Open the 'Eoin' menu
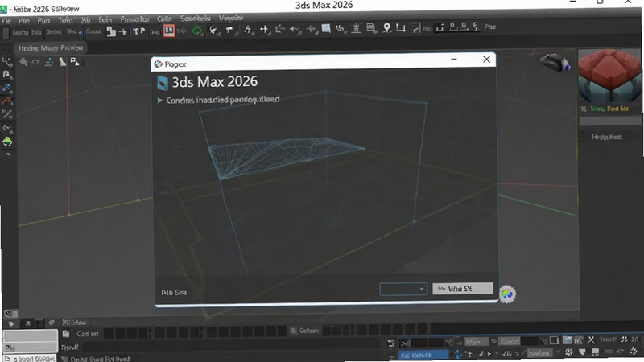 click(105, 19)
